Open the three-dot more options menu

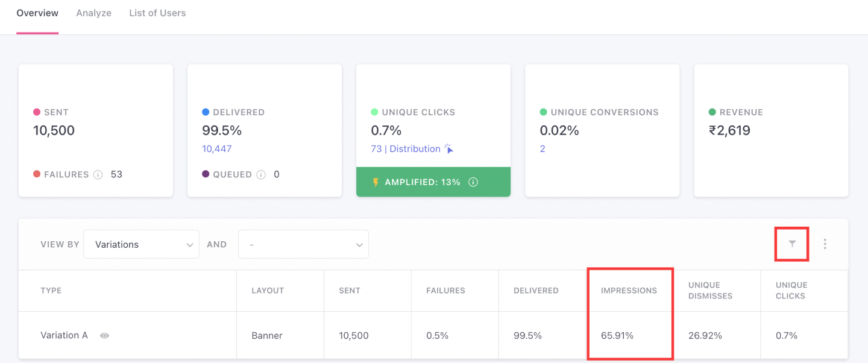(825, 244)
